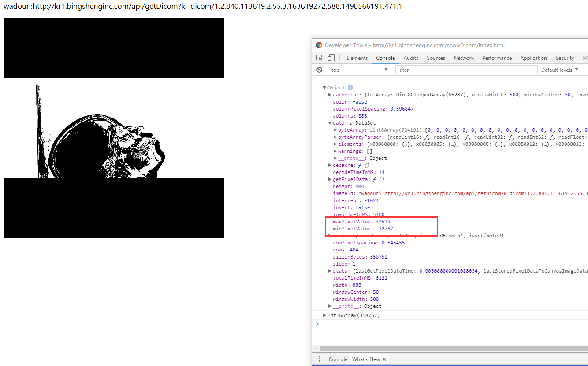Select the What's New drawer tab
Screen dimensions: 588x366
pyautogui.click(x=366, y=359)
